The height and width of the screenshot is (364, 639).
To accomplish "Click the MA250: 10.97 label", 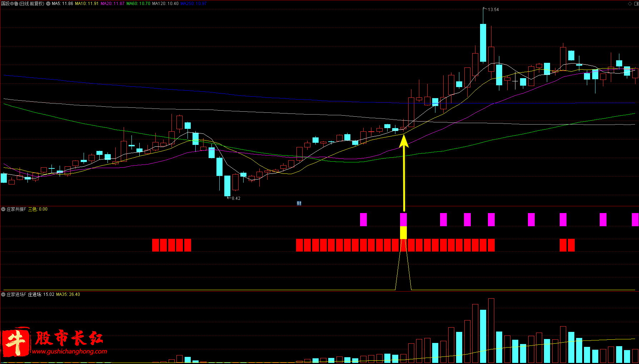I will [194, 4].
